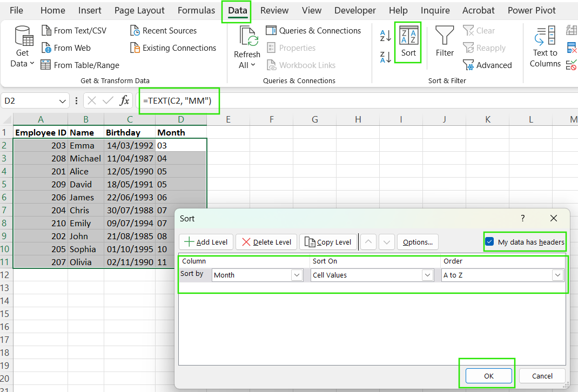Image resolution: width=578 pixels, height=392 pixels.
Task: Click Copy Level button
Action: 328,242
